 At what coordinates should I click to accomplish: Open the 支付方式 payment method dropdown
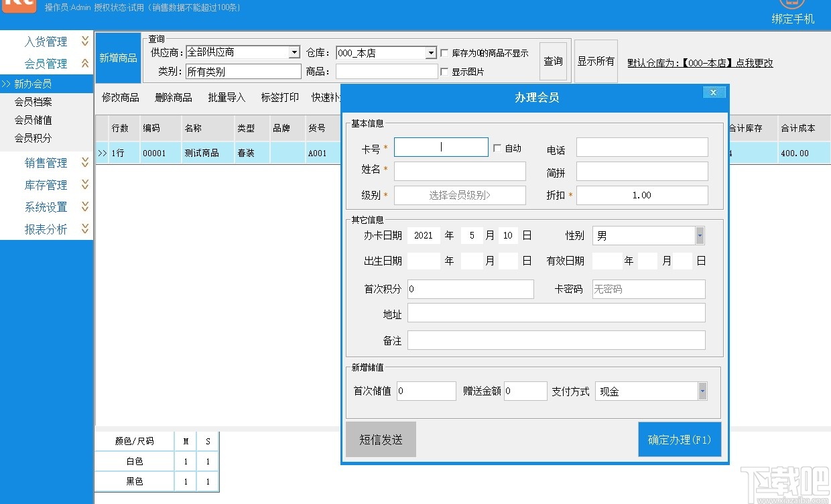pos(702,391)
